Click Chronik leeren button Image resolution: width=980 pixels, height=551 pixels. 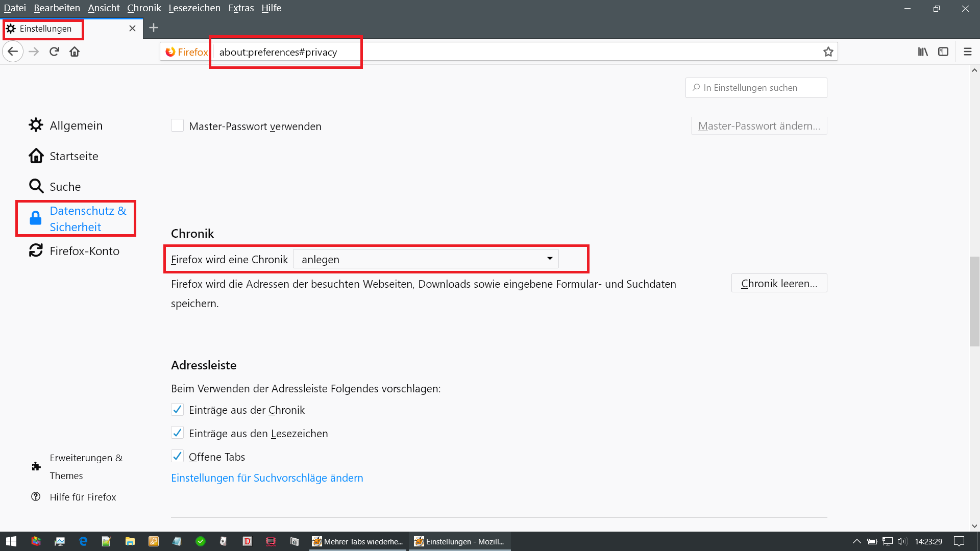point(779,283)
